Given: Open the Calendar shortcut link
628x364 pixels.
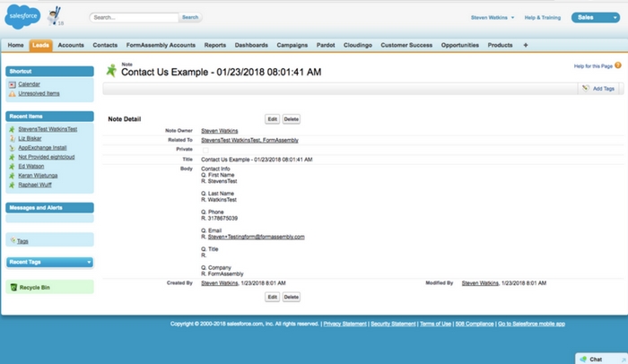Looking at the screenshot, I should pos(30,84).
